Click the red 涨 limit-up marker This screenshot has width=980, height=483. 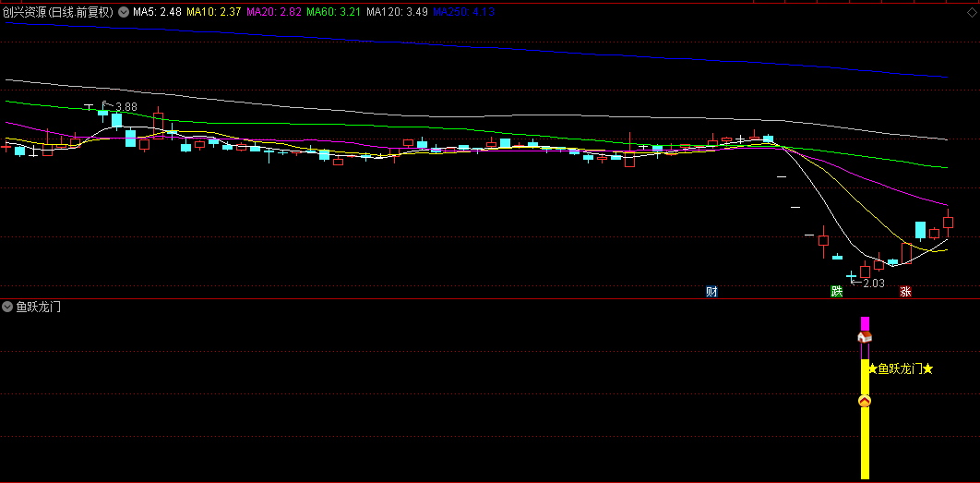905,292
